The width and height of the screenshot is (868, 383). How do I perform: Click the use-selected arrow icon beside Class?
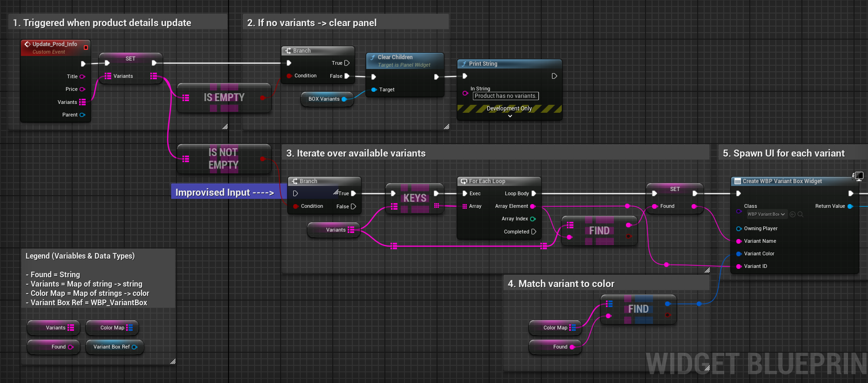click(793, 214)
